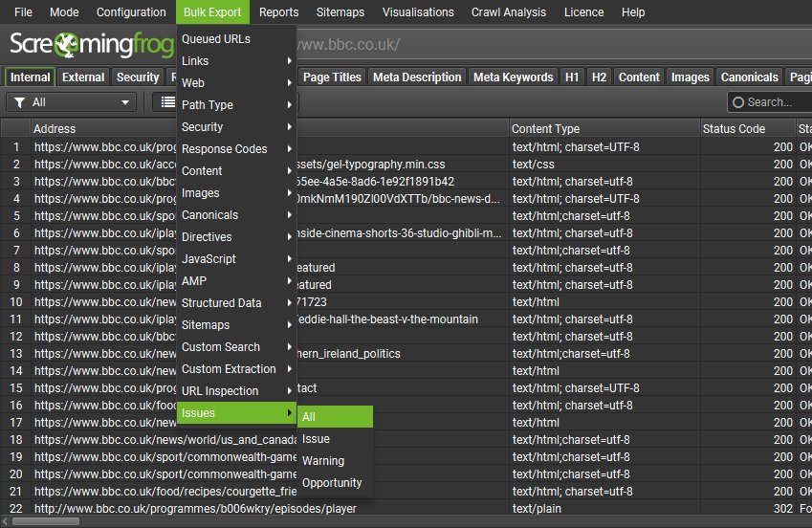Expand the Custom Extraction submenu
The height and width of the screenshot is (528, 812).
pyautogui.click(x=236, y=369)
